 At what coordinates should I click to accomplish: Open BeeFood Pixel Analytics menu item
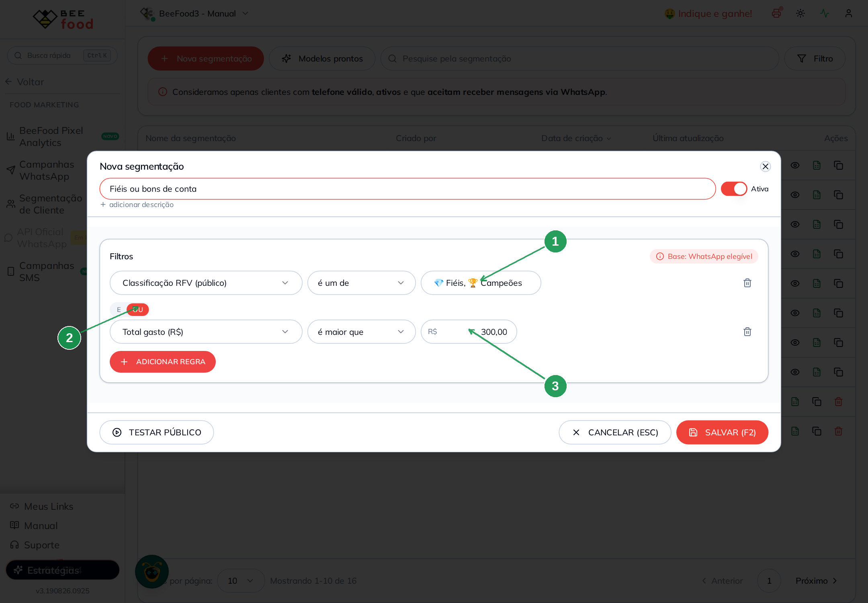62,137
